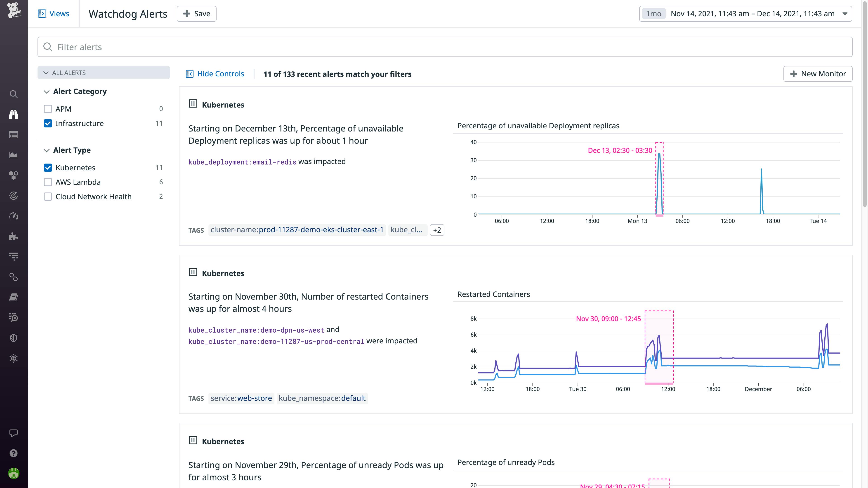This screenshot has width=868, height=488.
Task: Collapse the ALL ALERTS section
Action: [46, 72]
